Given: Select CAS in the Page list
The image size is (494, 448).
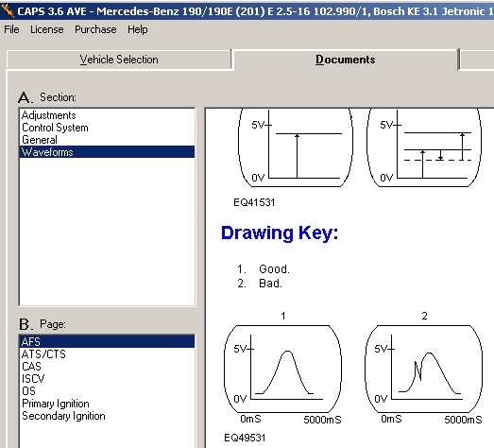Looking at the screenshot, I should tap(107, 367).
